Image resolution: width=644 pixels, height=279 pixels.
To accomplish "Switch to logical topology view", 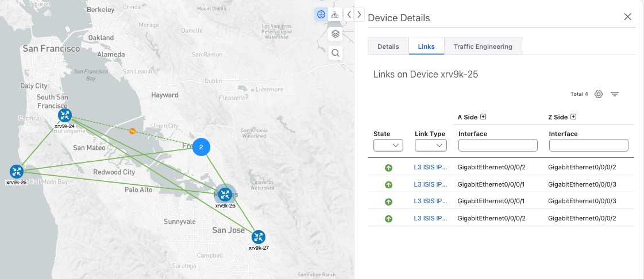I will (x=335, y=14).
